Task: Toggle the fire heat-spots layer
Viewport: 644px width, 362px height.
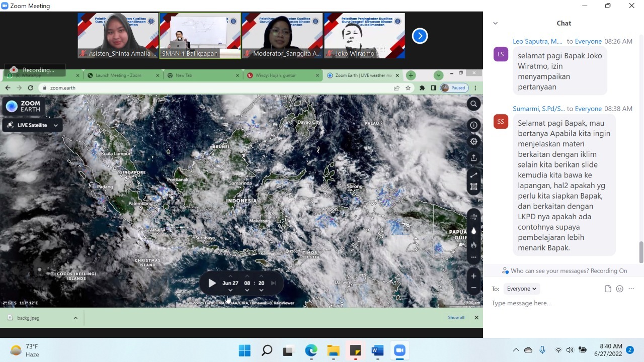Action: pos(473,245)
